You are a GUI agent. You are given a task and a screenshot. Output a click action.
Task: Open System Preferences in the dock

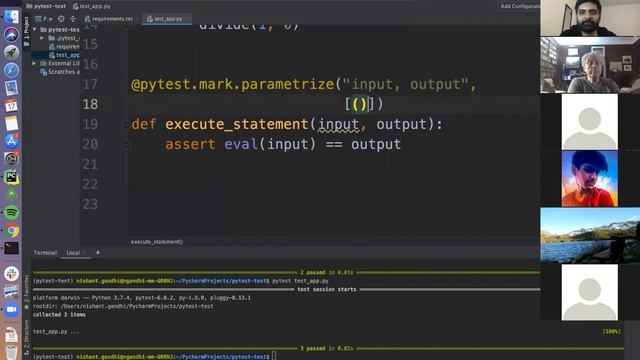click(11, 159)
